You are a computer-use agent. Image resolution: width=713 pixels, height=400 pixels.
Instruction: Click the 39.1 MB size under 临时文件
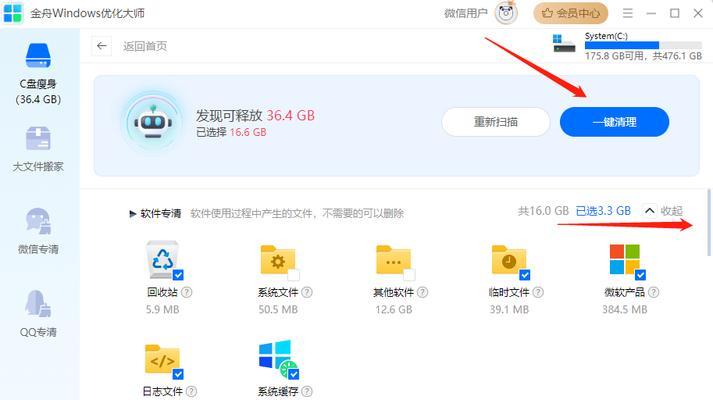[509, 310]
